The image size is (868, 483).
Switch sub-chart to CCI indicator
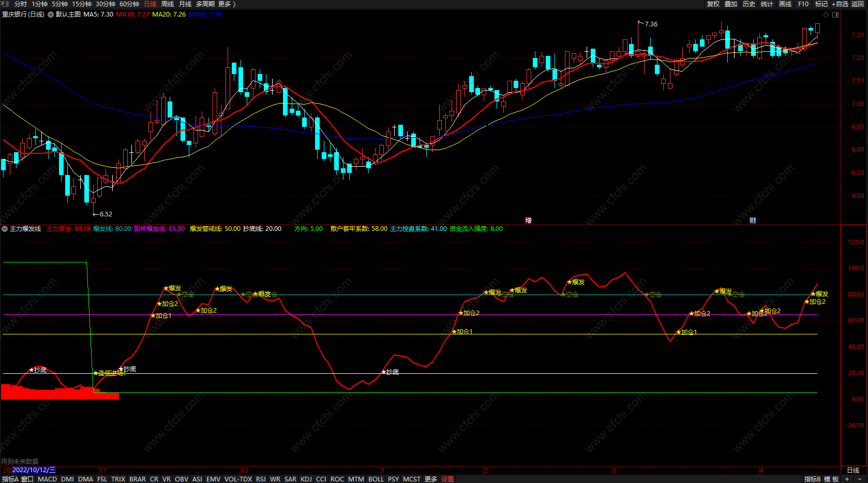321,479
